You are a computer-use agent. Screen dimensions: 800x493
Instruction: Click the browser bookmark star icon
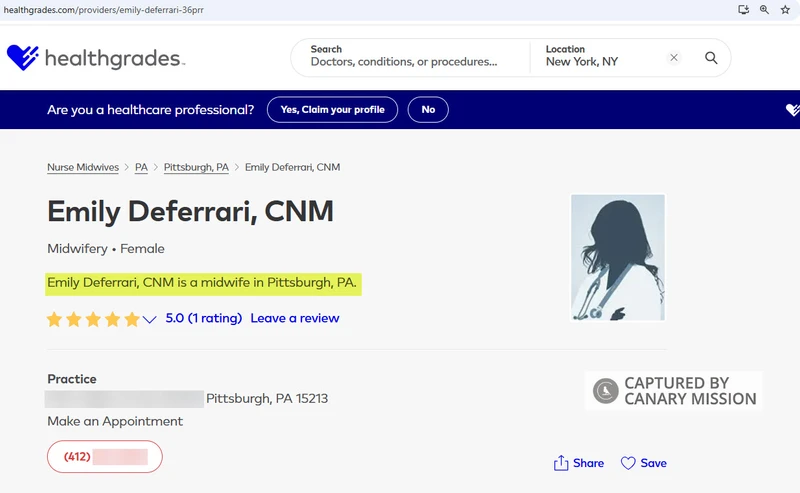click(785, 10)
